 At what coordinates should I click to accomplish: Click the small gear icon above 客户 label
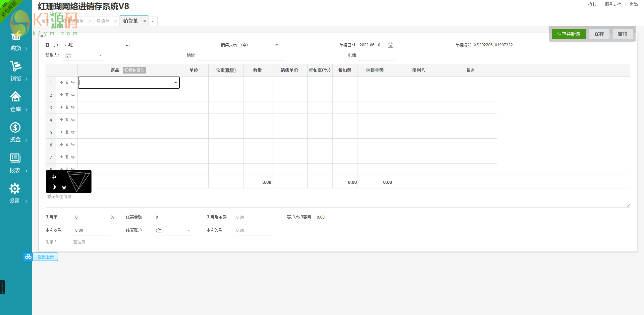click(42, 36)
